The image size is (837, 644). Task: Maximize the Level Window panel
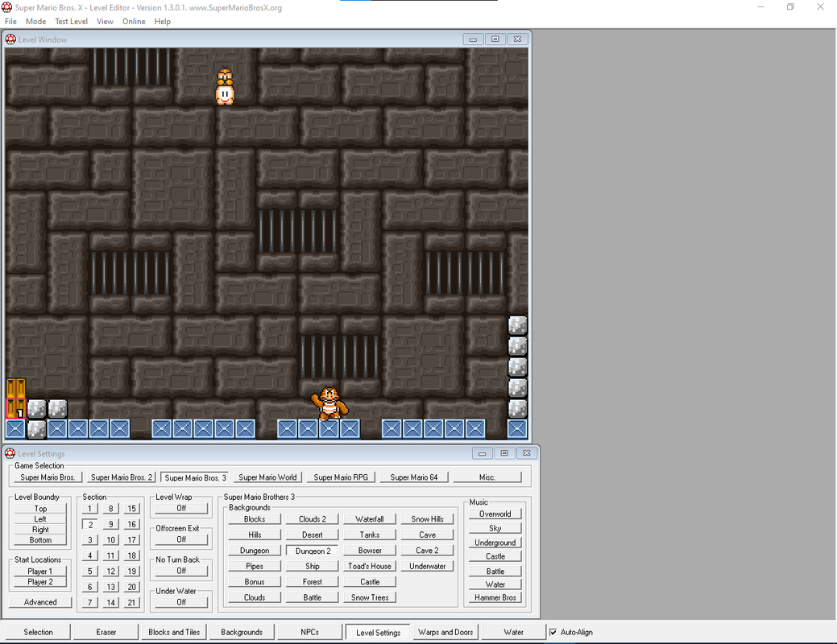pos(495,39)
